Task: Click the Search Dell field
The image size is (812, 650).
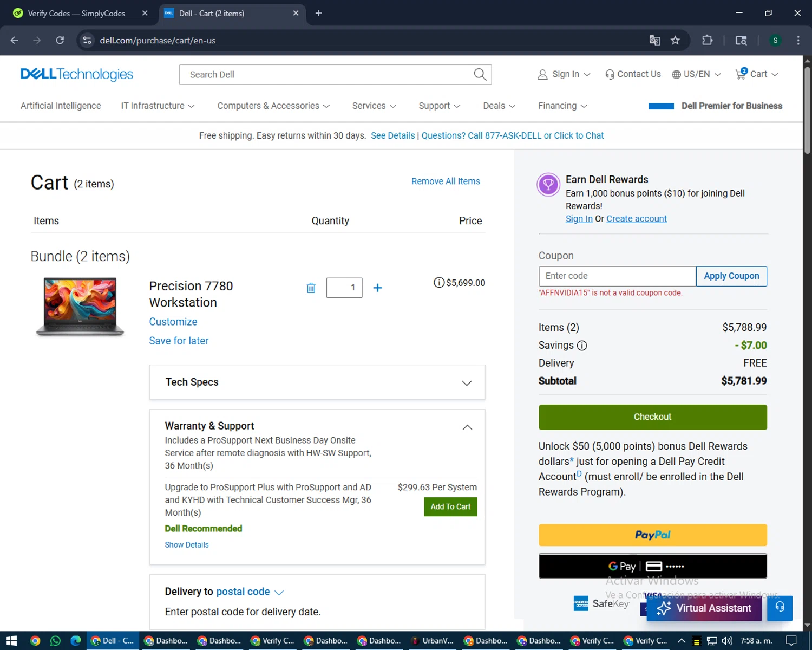Action: [x=328, y=74]
